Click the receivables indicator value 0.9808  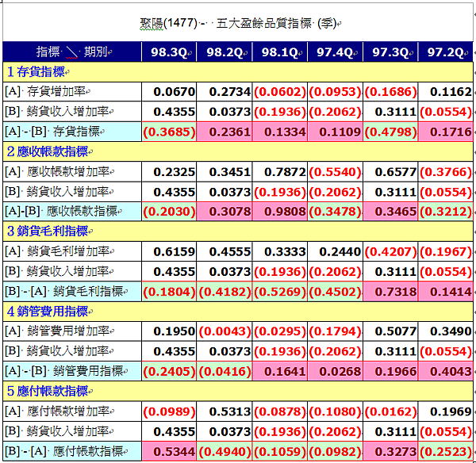pyautogui.click(x=285, y=212)
